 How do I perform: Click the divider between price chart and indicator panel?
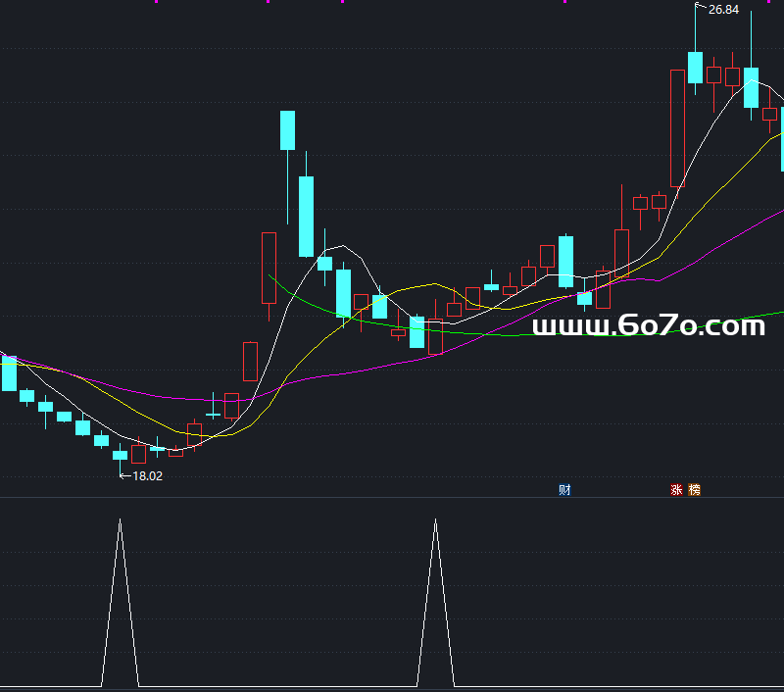(392, 498)
